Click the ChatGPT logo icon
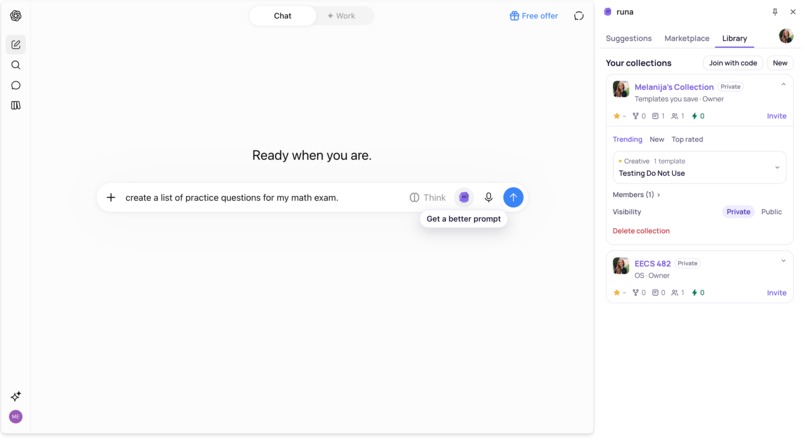806x438 pixels. (x=16, y=15)
